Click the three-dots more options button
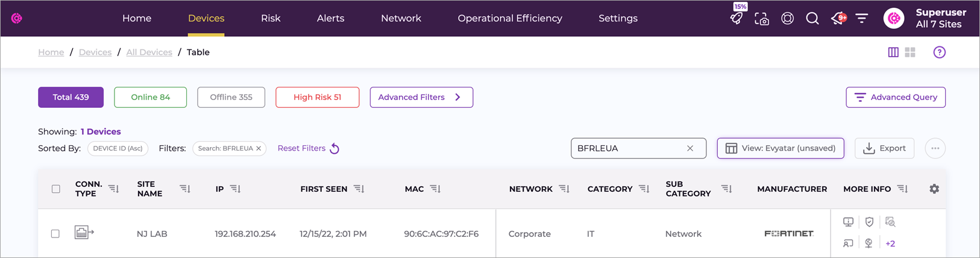This screenshot has width=980, height=258. coord(935,148)
